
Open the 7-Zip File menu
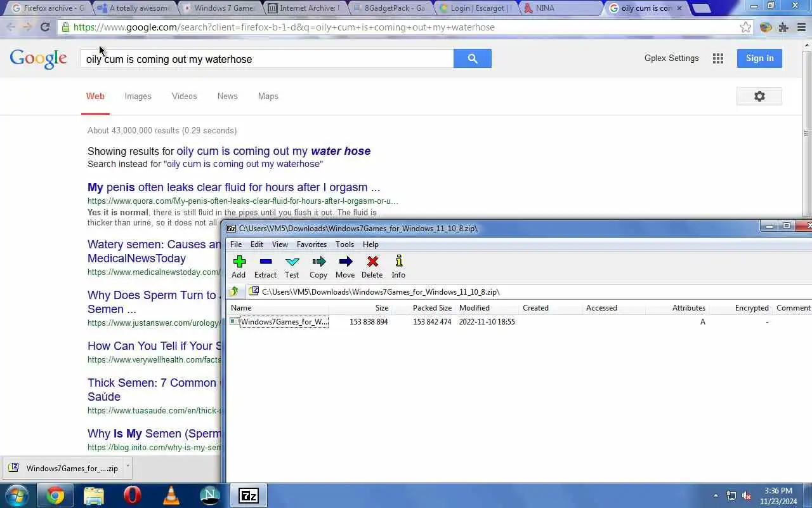coord(236,244)
